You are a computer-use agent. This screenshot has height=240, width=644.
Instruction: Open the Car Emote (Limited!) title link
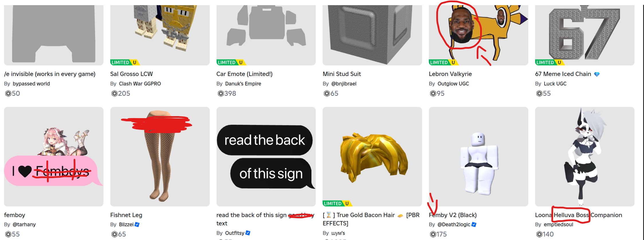tap(244, 74)
